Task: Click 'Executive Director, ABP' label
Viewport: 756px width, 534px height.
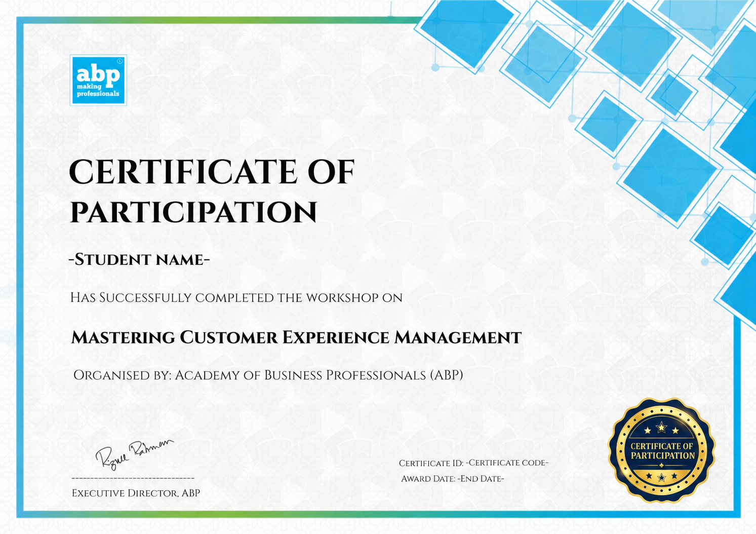Action: coord(136,493)
